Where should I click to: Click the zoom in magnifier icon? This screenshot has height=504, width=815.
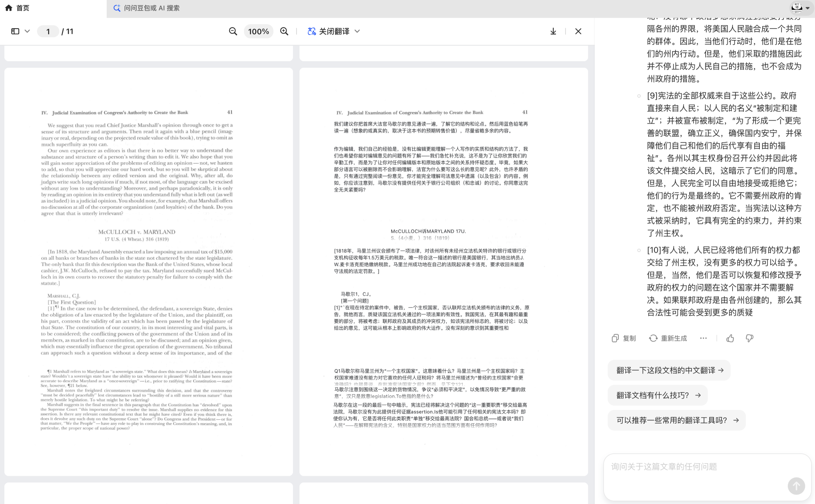point(284,31)
